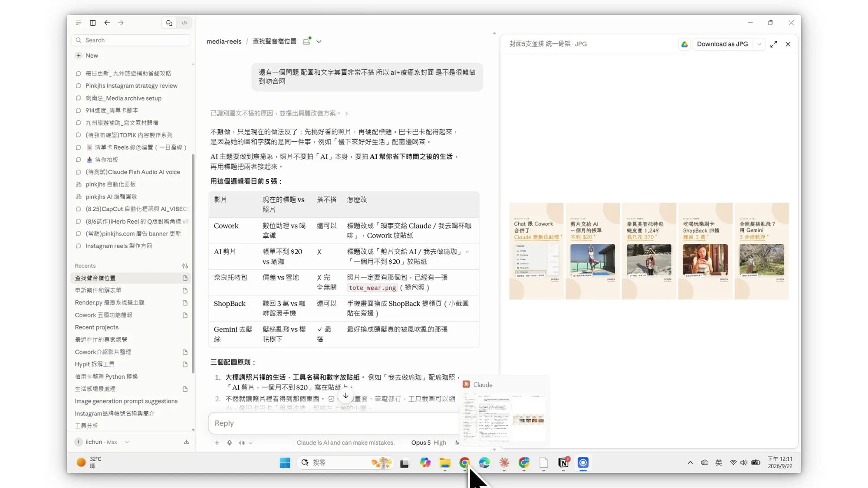Open the Claude app from taskbar
The image size is (868, 488).
(x=504, y=463)
